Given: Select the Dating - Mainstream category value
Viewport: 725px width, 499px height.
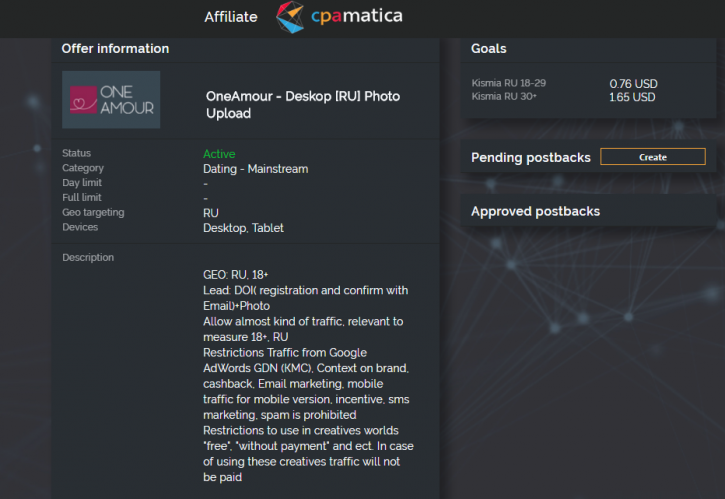Looking at the screenshot, I should pos(256,169).
